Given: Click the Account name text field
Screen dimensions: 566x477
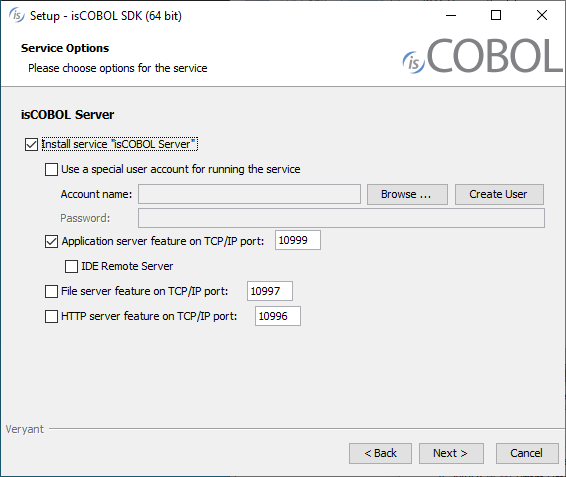Looking at the screenshot, I should pos(249,194).
